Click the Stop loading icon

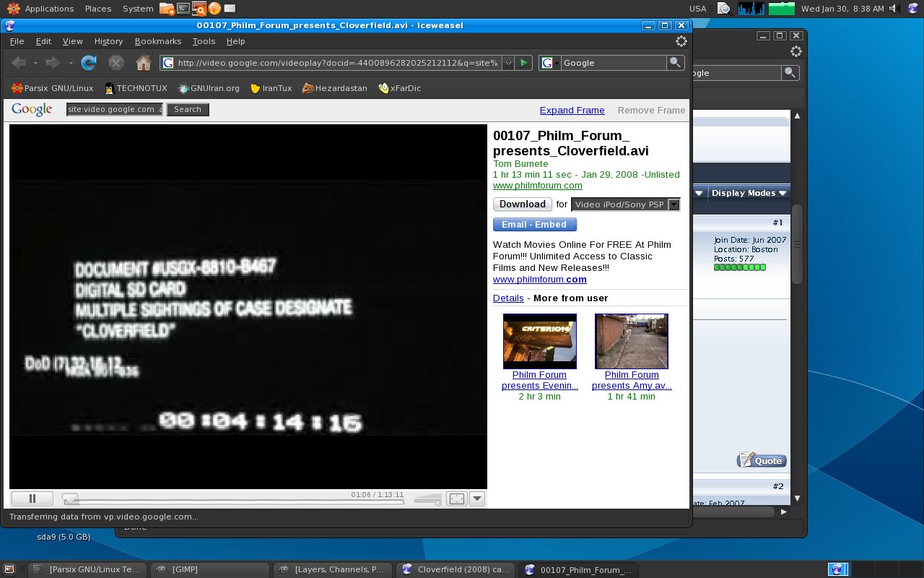(x=115, y=63)
